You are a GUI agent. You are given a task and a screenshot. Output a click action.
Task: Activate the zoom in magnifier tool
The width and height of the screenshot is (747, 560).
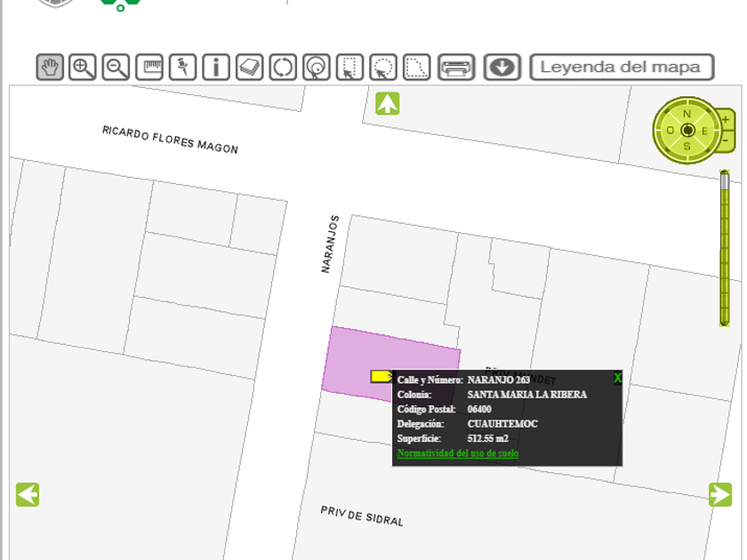(83, 68)
